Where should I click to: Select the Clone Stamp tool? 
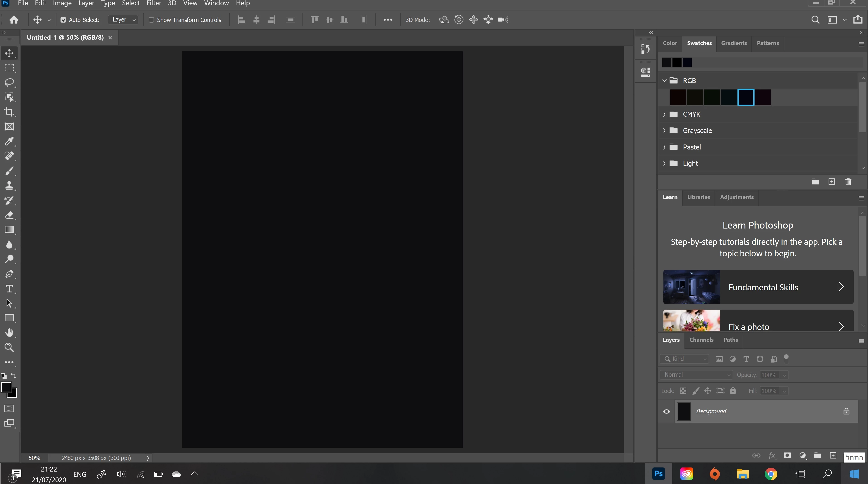pyautogui.click(x=9, y=185)
